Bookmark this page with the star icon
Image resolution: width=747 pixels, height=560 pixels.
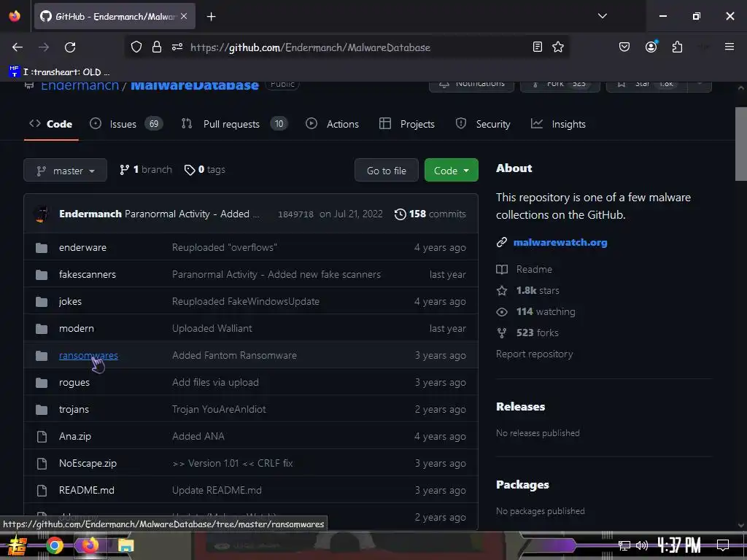click(558, 47)
